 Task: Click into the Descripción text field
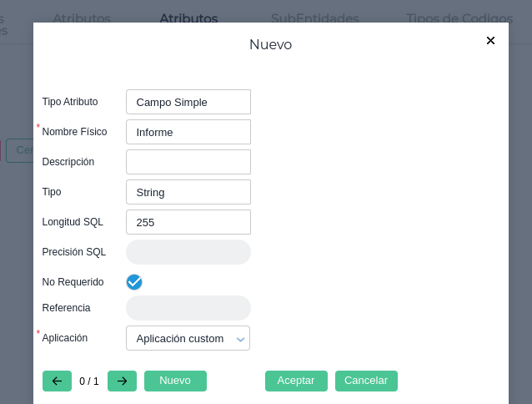point(188,162)
